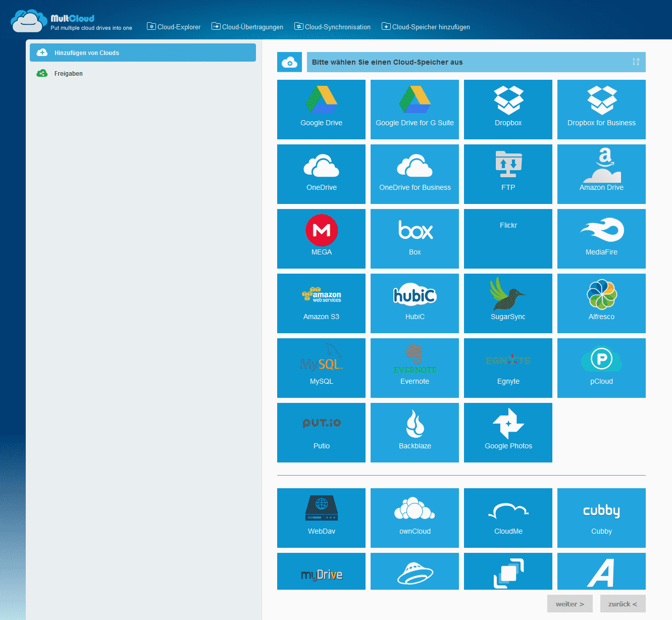Select the Dropbox tile
The width and height of the screenshot is (672, 620).
(x=508, y=110)
